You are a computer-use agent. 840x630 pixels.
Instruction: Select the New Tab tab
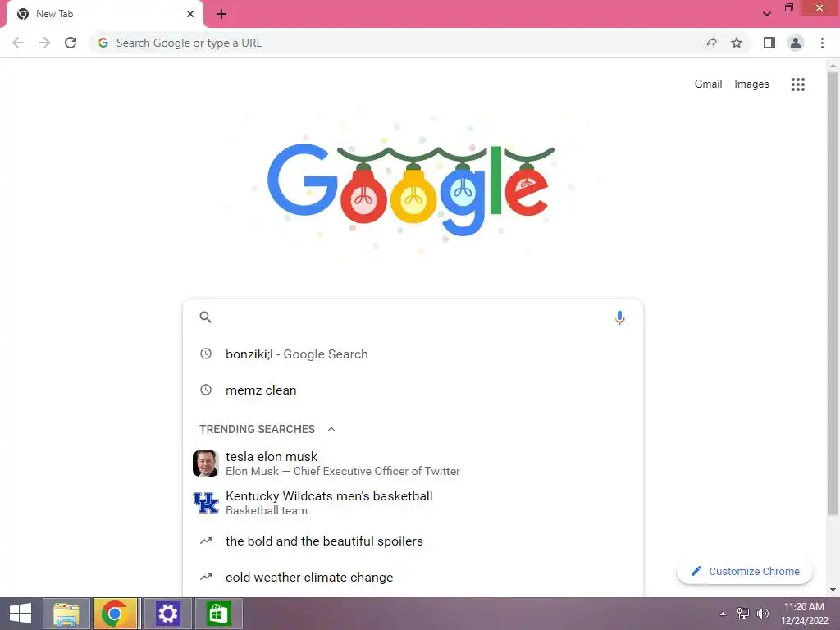[x=105, y=15]
